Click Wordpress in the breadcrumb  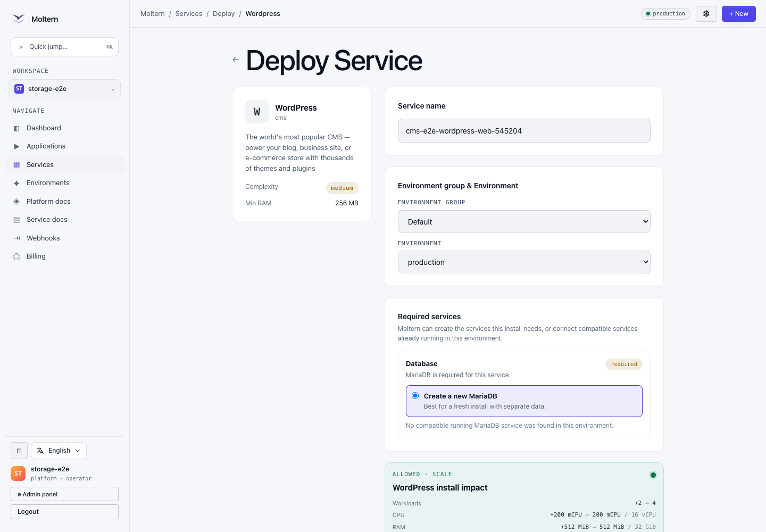coord(263,14)
